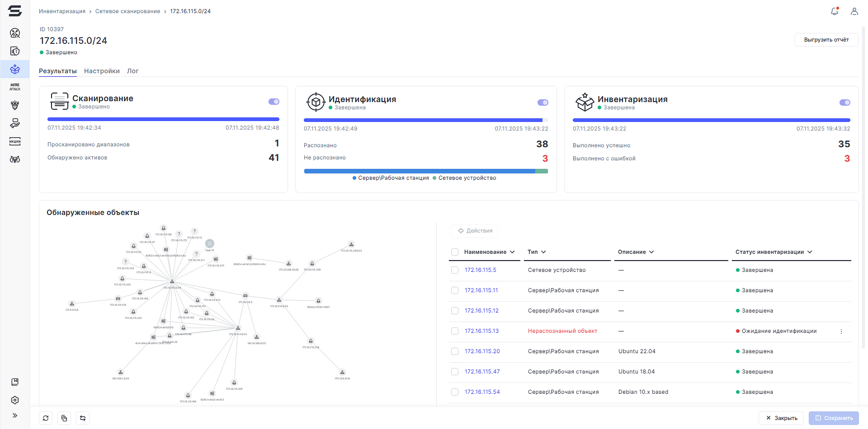Check the box for 172.16.115.5 row
The height and width of the screenshot is (429, 868).
(455, 270)
